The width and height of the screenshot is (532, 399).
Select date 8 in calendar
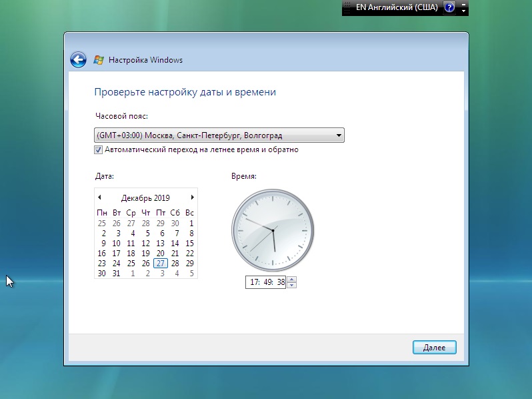(x=191, y=234)
